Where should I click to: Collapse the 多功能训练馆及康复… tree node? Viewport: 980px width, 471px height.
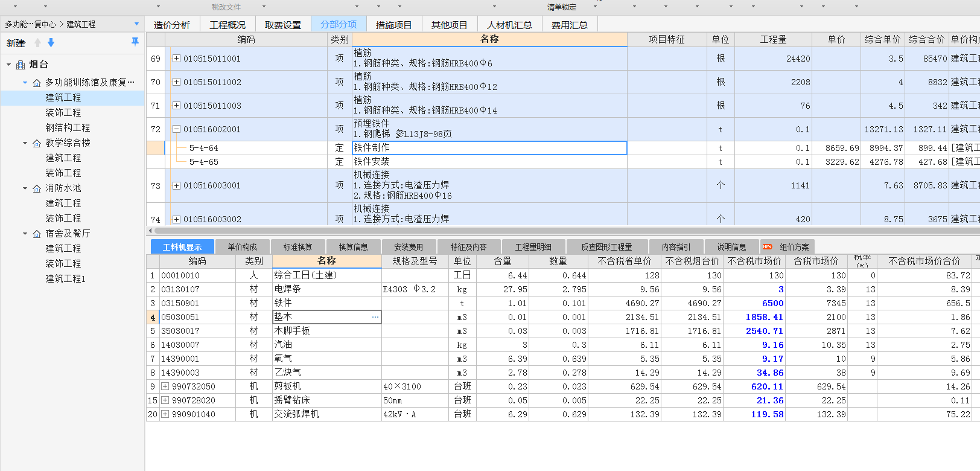(x=25, y=83)
